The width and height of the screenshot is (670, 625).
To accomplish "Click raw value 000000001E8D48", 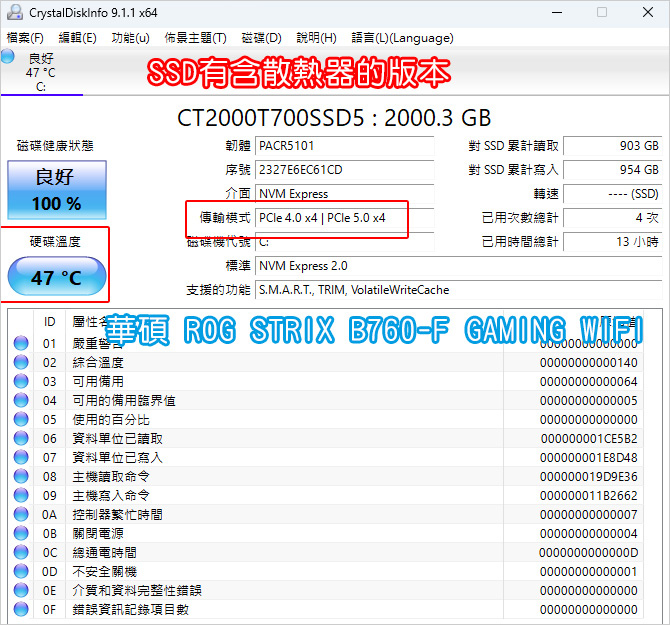I will 589,458.
